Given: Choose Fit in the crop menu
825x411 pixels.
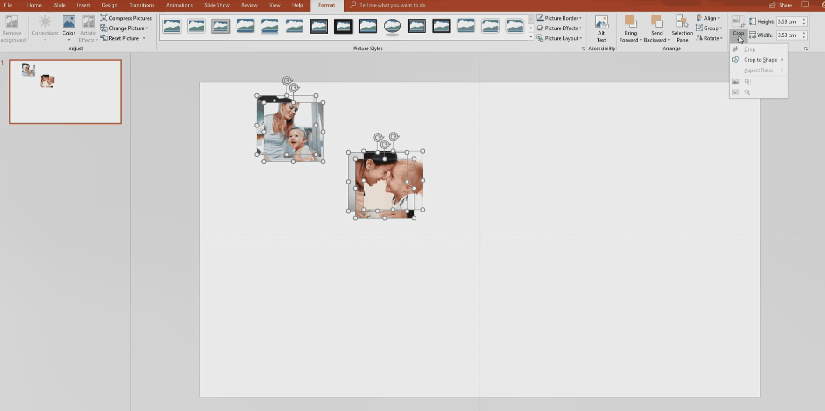Looking at the screenshot, I should click(759, 92).
